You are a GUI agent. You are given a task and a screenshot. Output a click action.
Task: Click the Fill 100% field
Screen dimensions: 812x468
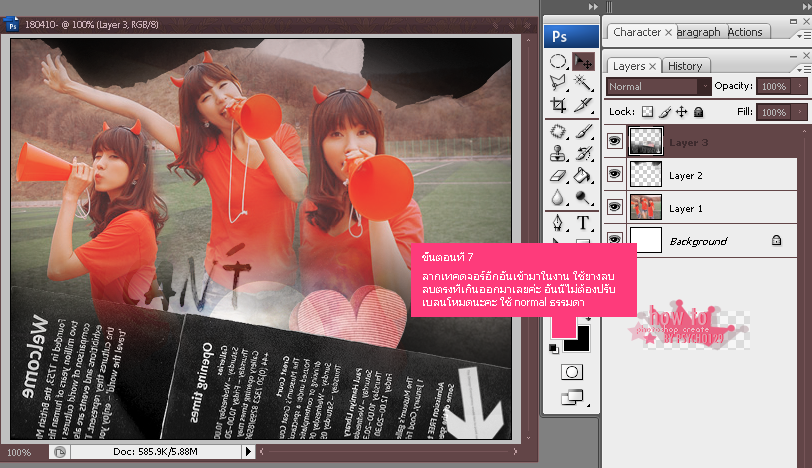click(774, 112)
